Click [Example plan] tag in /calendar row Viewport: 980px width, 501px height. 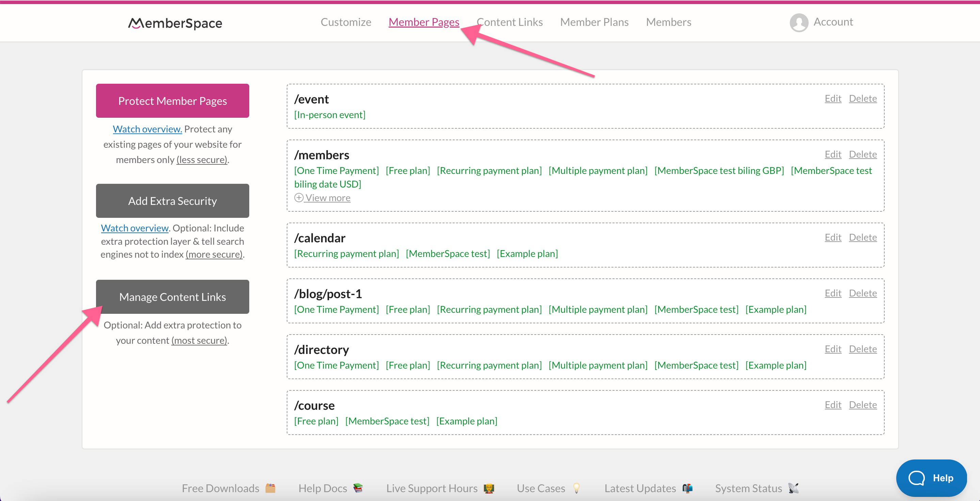point(527,254)
